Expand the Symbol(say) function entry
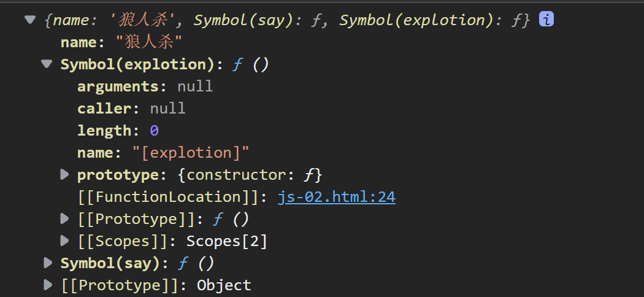Viewport: 644px width, 297px height. [x=48, y=263]
